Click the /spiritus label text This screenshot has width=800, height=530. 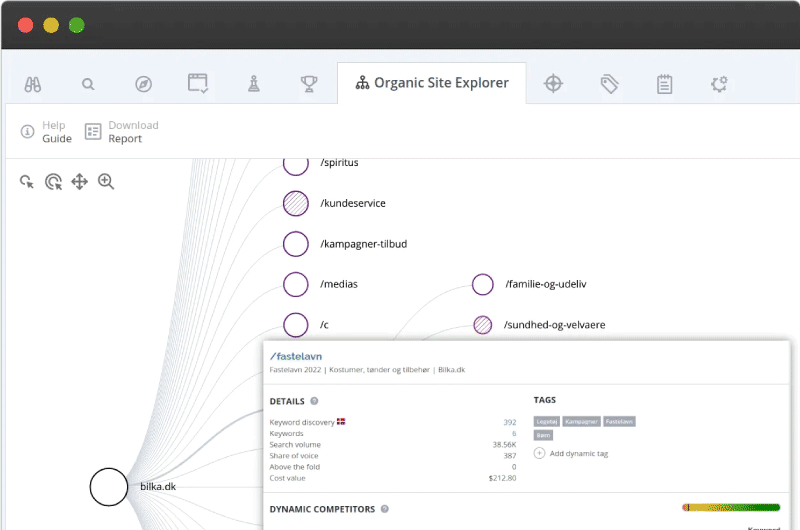coord(339,163)
